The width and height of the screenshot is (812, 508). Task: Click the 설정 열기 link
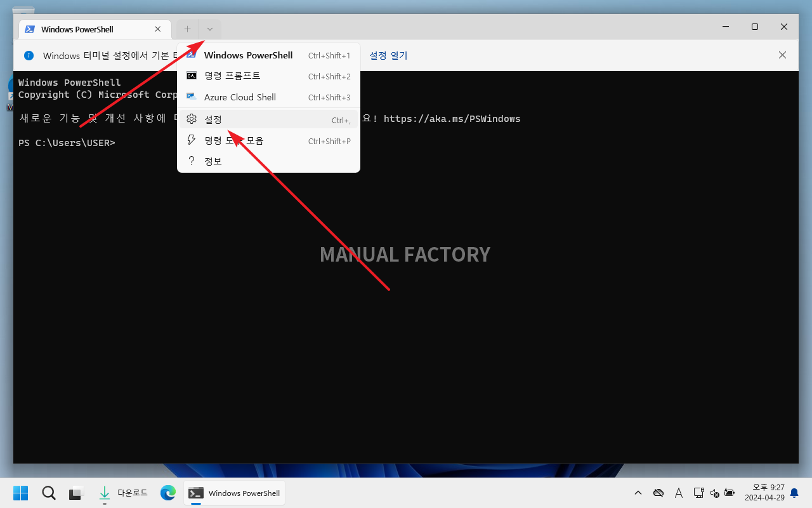pos(388,56)
